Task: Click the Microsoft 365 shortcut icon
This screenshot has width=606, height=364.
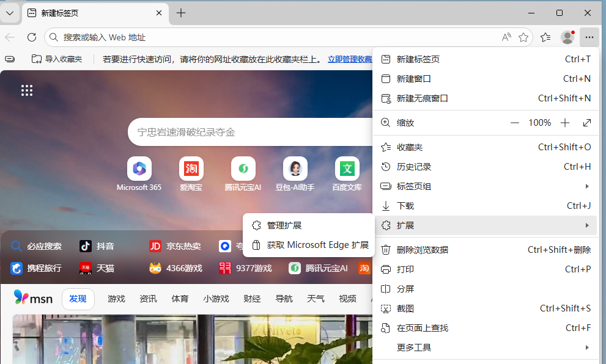Action: pyautogui.click(x=139, y=169)
